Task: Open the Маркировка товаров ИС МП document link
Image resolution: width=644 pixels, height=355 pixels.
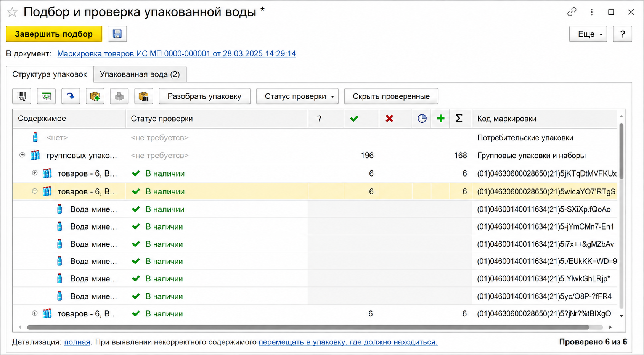Action: [177, 54]
